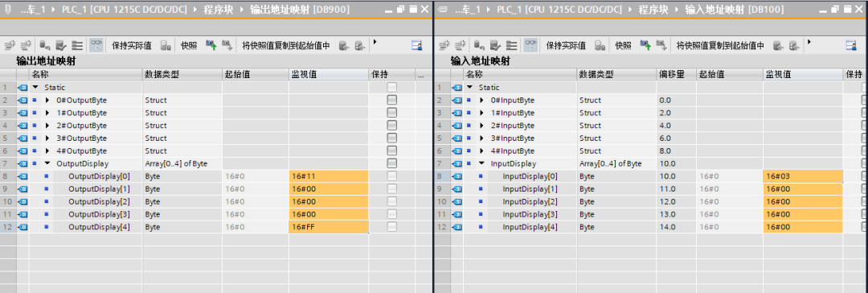Collapse the OutputDisplay array
868x293 pixels.
click(x=47, y=163)
